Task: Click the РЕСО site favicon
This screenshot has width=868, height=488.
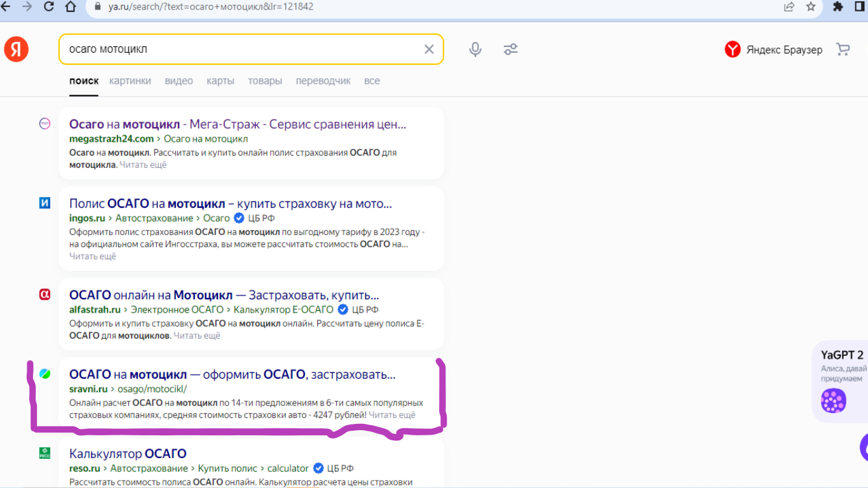Action: 44,453
